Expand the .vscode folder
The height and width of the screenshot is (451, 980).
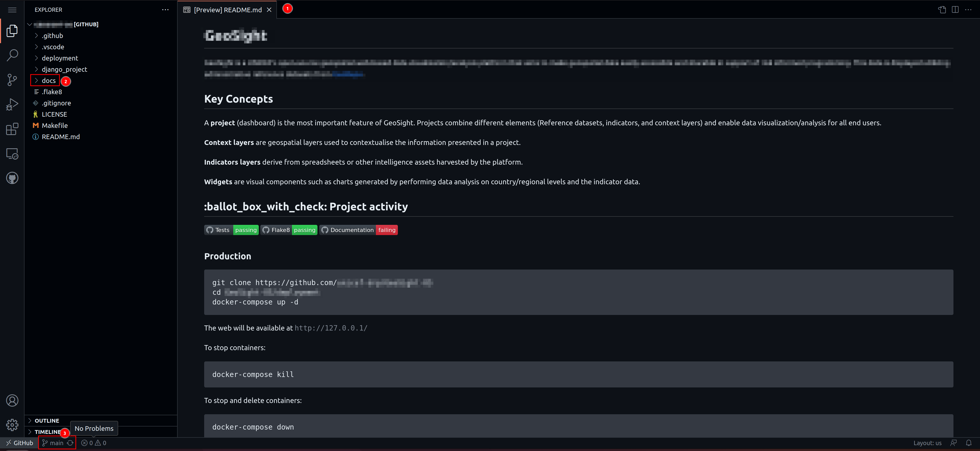point(101,47)
